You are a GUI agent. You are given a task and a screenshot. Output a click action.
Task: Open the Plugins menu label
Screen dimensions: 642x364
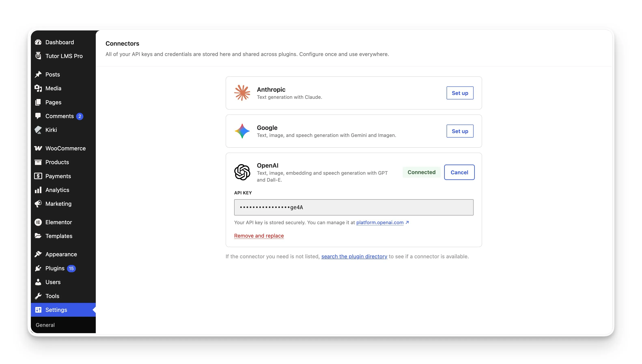[55, 268]
